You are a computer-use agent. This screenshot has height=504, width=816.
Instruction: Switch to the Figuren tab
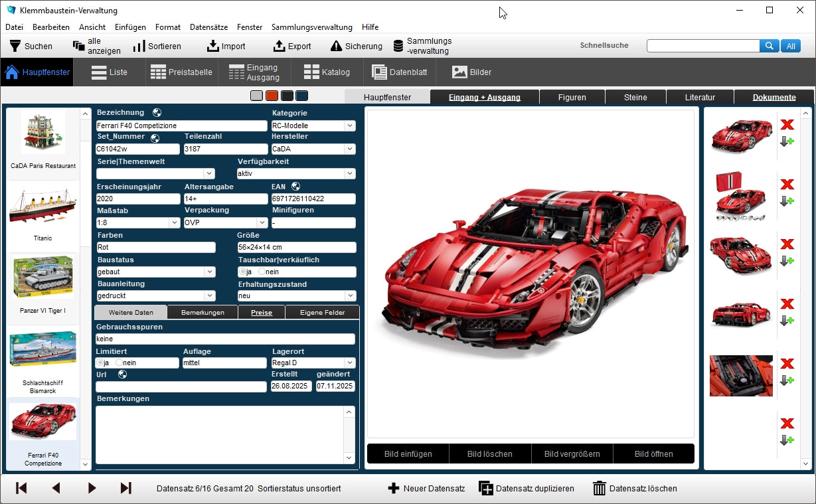click(572, 97)
